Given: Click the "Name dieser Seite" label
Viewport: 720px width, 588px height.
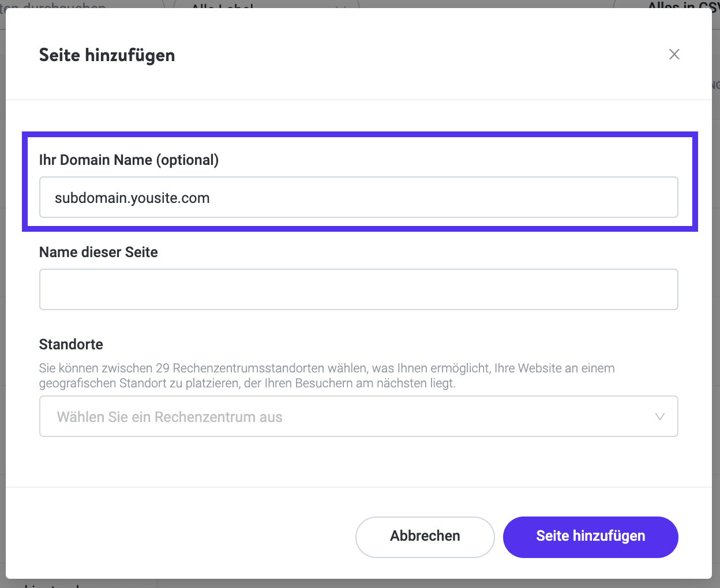Looking at the screenshot, I should 98,252.
